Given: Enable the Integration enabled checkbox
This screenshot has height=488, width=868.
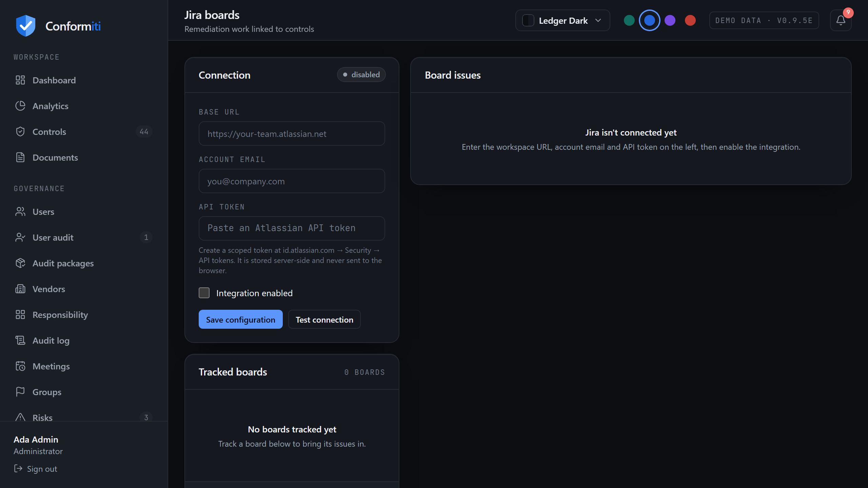Looking at the screenshot, I should [204, 293].
